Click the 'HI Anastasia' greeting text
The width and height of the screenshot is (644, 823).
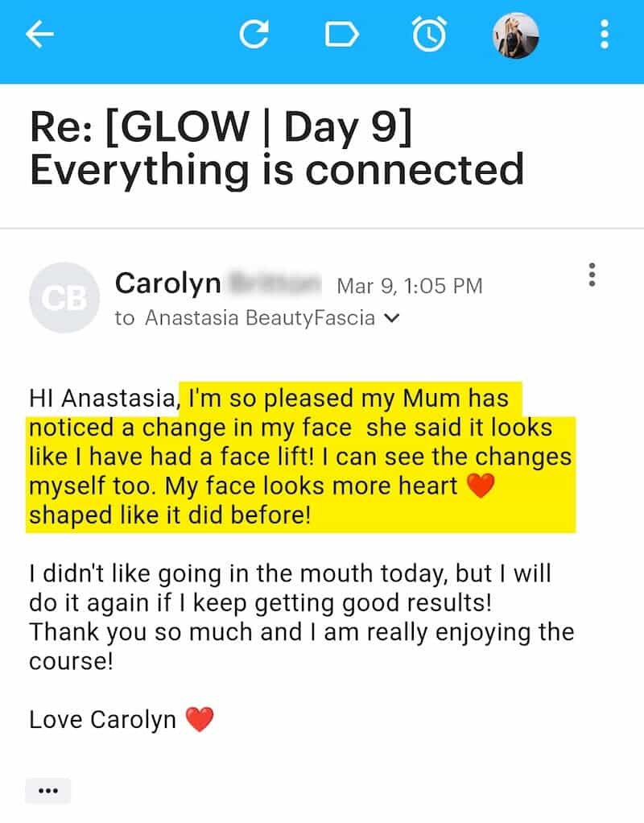(x=103, y=399)
